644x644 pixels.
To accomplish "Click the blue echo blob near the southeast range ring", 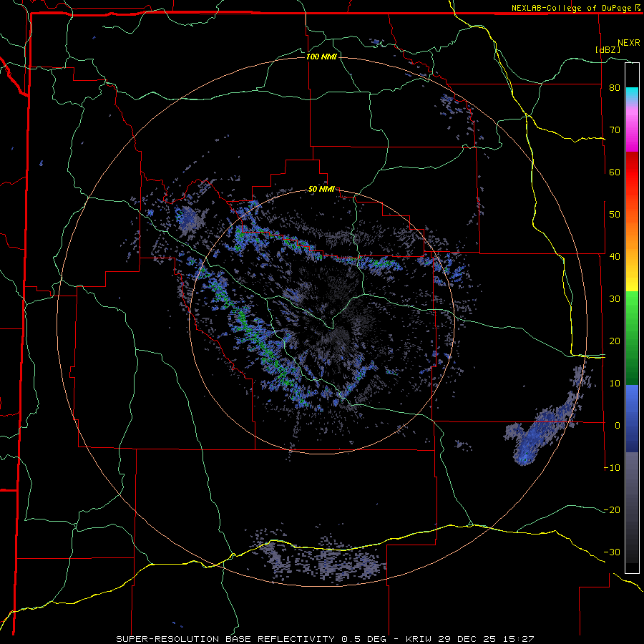I will click(542, 431).
